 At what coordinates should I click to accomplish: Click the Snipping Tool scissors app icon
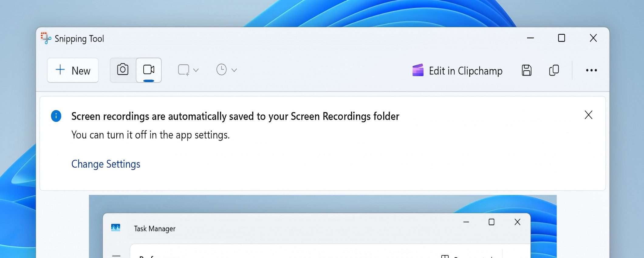pos(46,38)
